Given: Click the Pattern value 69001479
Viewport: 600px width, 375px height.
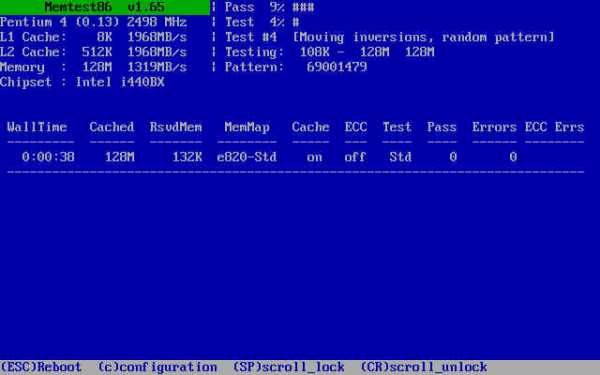Looking at the screenshot, I should (x=337, y=67).
